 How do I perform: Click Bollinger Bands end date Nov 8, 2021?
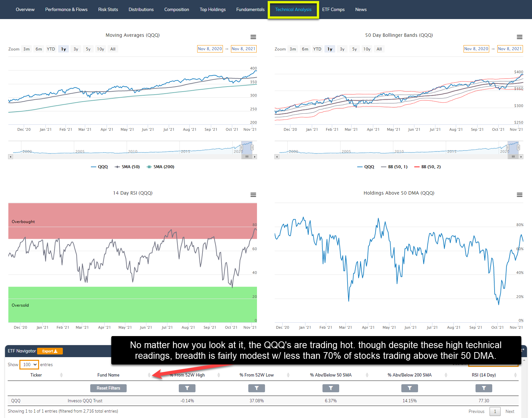[x=510, y=49]
